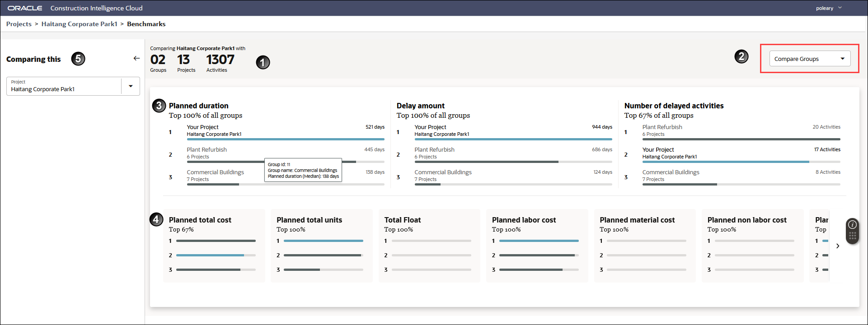Click the Number of delayed activities heading
868x325 pixels.
pos(674,106)
